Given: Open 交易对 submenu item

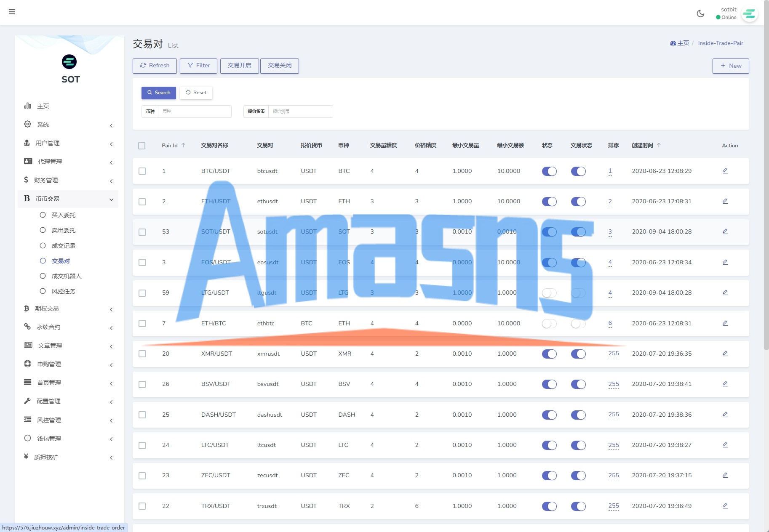Looking at the screenshot, I should coord(61,261).
